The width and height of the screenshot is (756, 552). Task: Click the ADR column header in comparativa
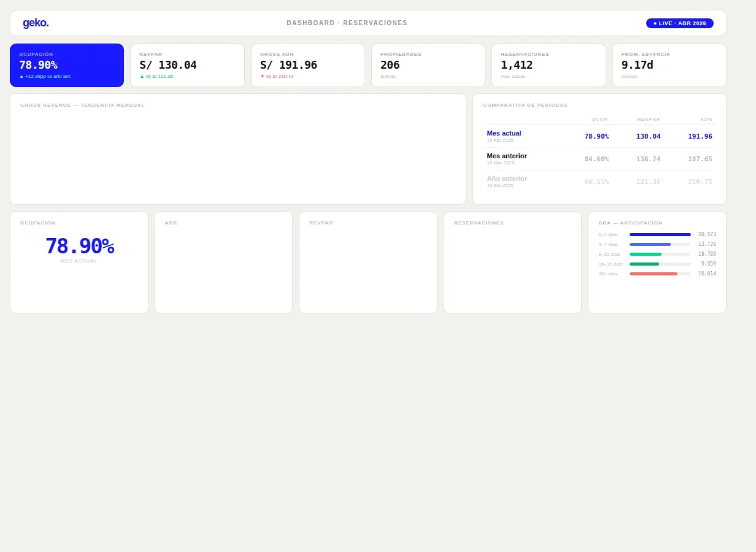[x=706, y=119]
